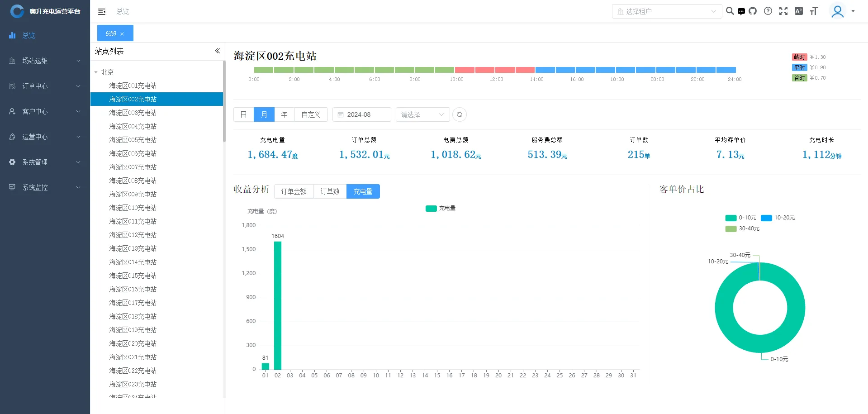Image resolution: width=868 pixels, height=414 pixels.
Task: Expand the 运营中心 sidebar menu
Action: click(45, 137)
